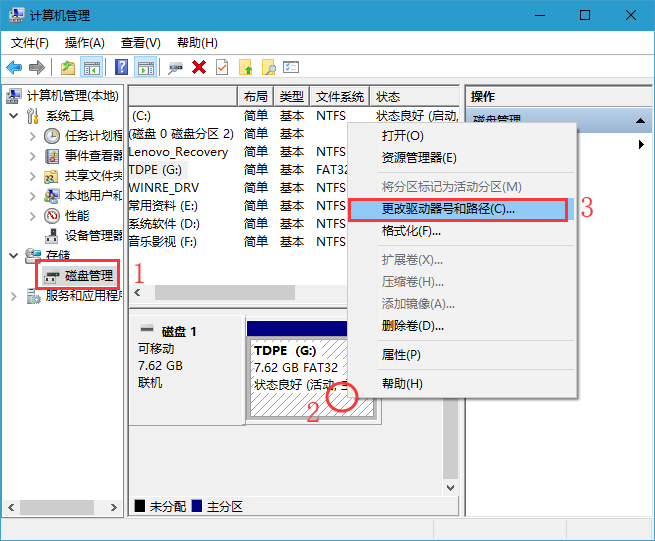Image resolution: width=655 pixels, height=541 pixels.
Task: Click the blue Help question mark icon
Action: pyautogui.click(x=121, y=67)
